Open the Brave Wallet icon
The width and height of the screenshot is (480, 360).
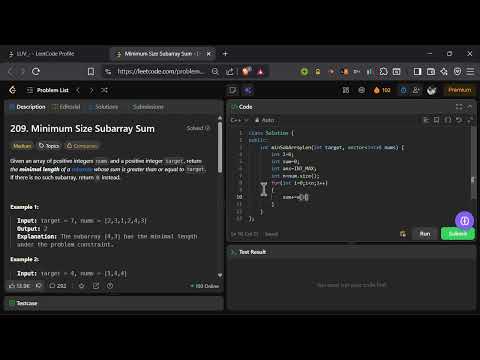[x=431, y=71]
